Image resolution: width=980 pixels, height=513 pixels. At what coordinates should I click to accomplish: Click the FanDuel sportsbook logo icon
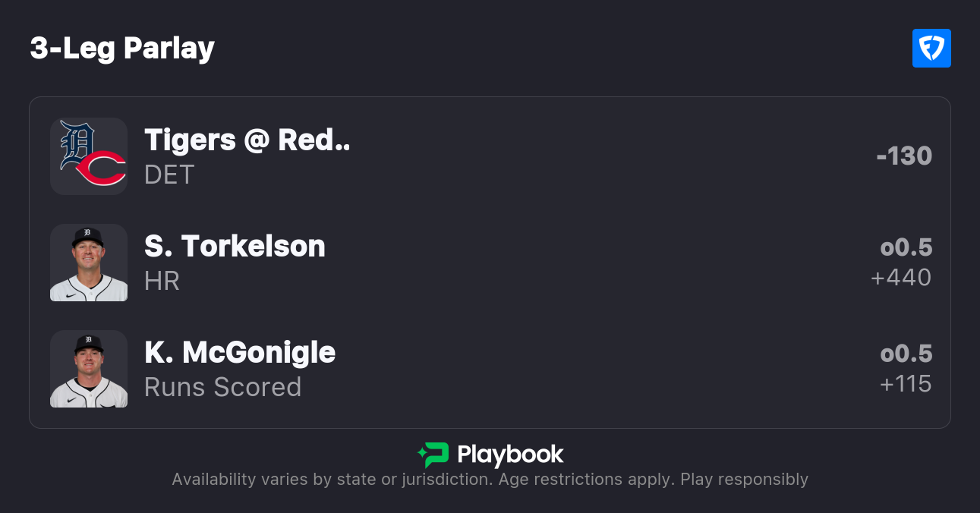click(931, 49)
